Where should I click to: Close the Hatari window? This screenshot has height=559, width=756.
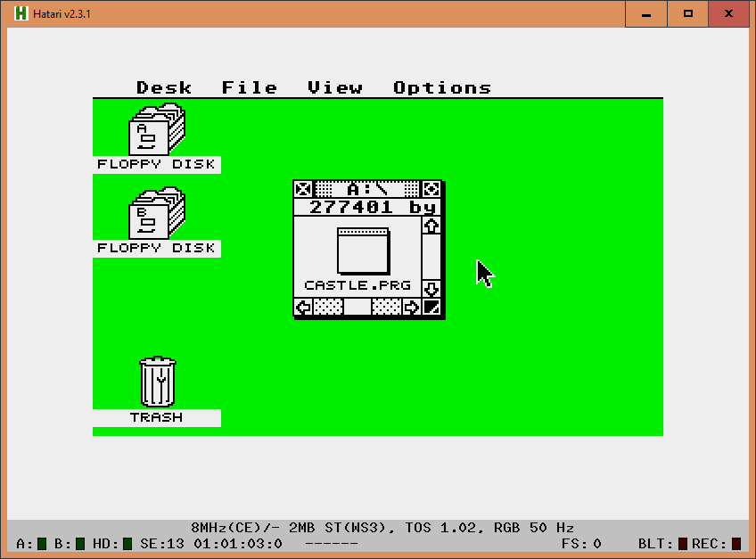tap(728, 14)
